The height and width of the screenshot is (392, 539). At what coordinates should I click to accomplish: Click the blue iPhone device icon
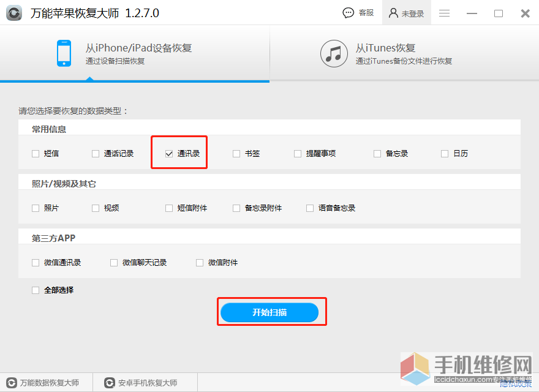coord(64,53)
